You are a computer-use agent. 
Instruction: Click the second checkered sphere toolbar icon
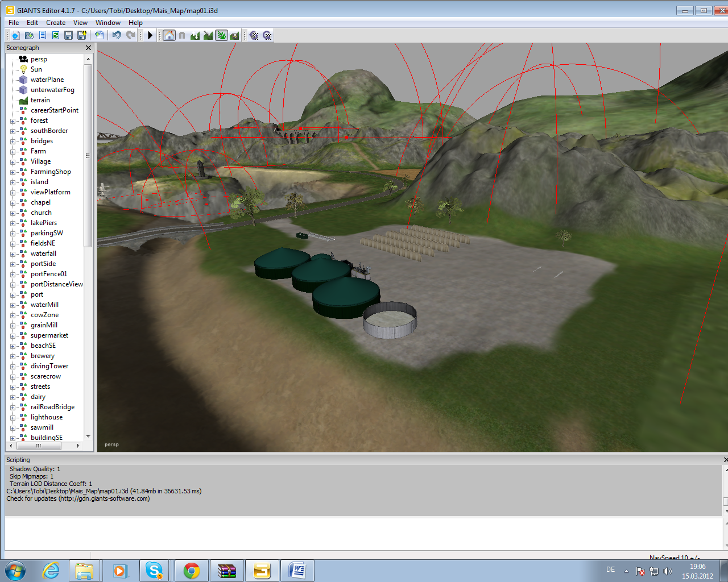pyautogui.click(x=267, y=35)
